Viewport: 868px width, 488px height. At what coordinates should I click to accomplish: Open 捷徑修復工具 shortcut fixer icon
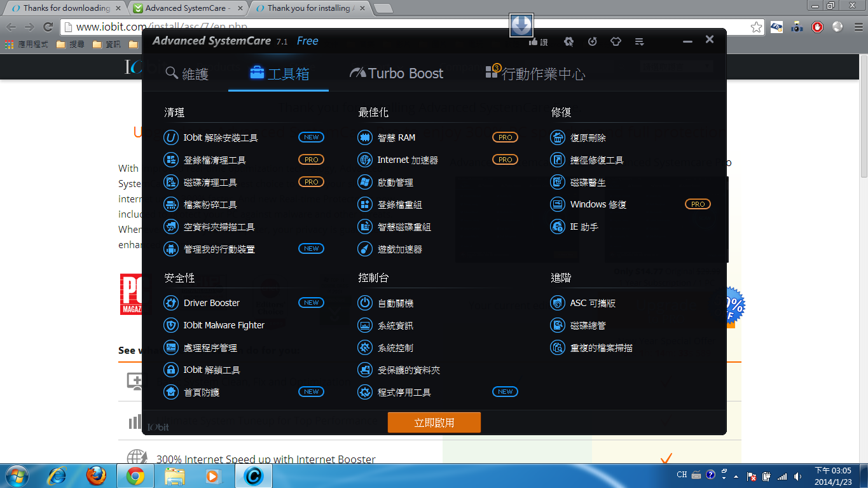pos(558,160)
